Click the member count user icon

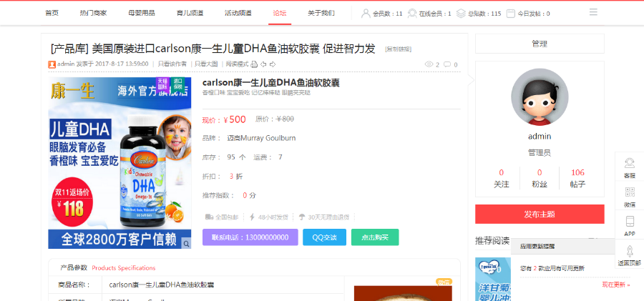366,14
